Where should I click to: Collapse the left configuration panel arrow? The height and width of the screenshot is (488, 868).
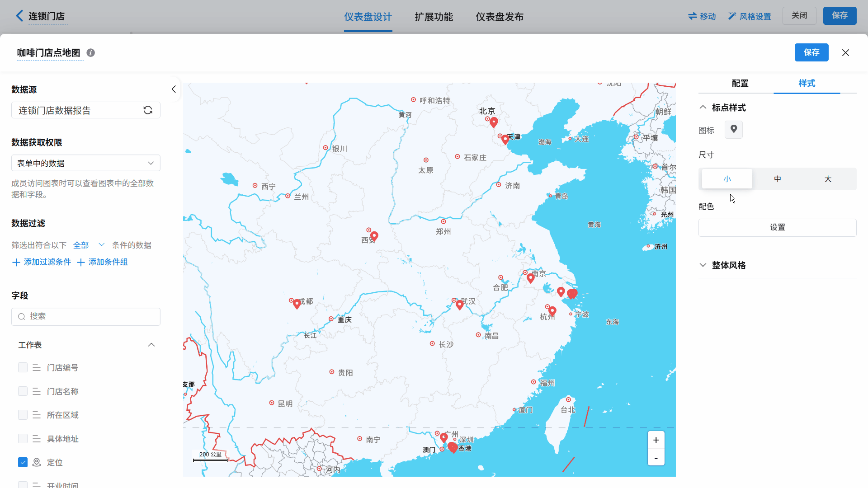pos(174,89)
